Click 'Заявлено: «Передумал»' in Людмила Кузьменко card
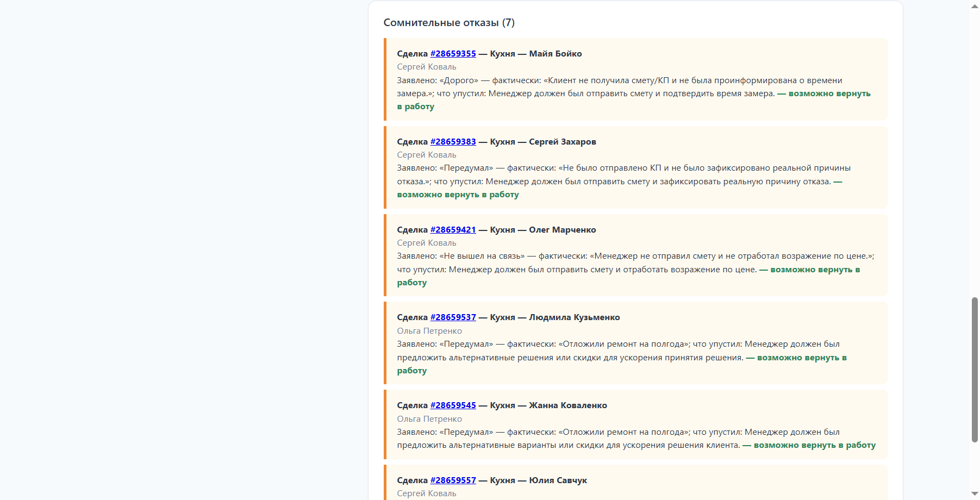This screenshot has width=980, height=500. point(445,344)
